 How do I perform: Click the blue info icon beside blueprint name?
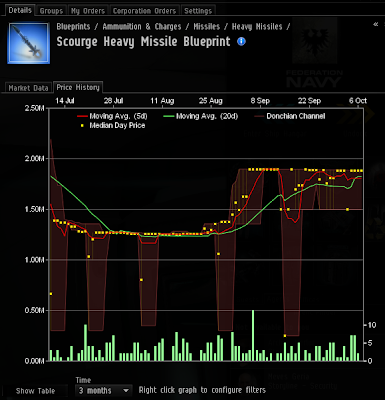(241, 42)
